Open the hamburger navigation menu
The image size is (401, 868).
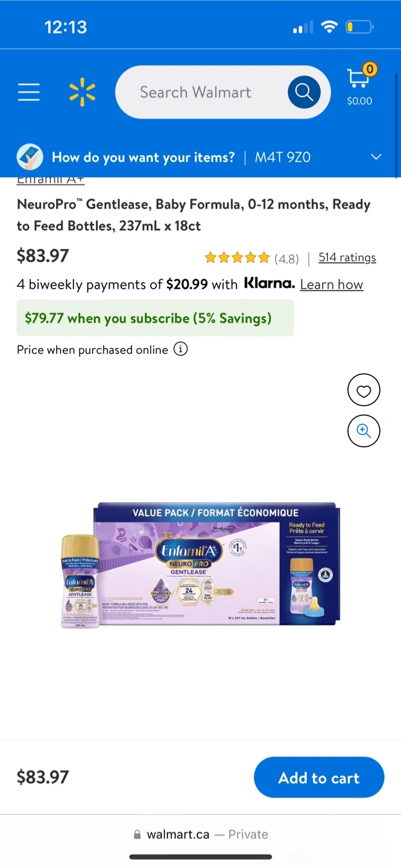[28, 92]
